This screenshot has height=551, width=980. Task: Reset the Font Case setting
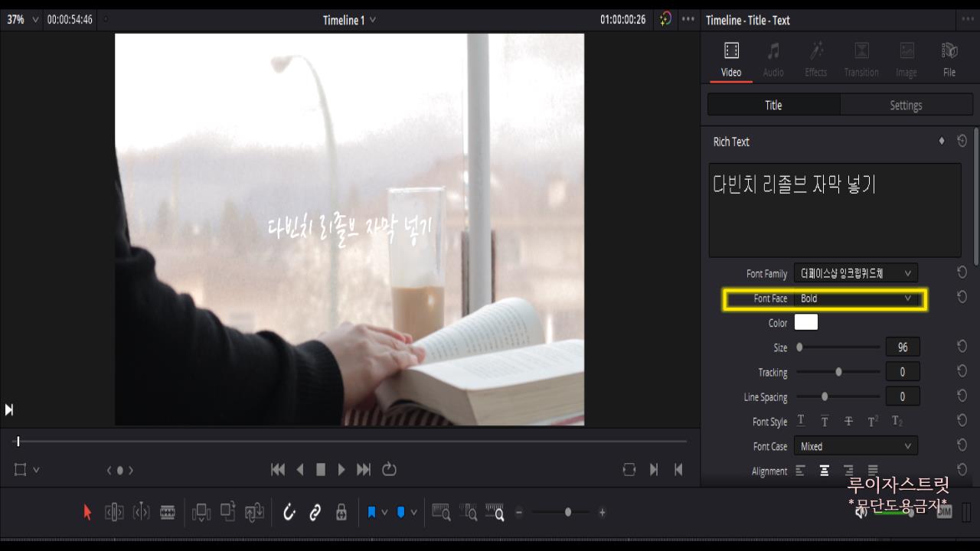[962, 445]
